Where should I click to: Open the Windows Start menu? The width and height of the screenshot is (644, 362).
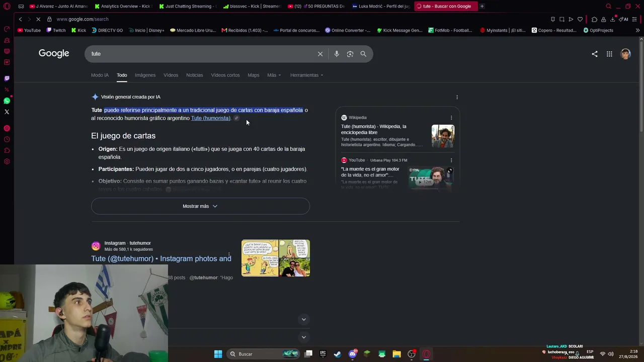tap(218, 354)
